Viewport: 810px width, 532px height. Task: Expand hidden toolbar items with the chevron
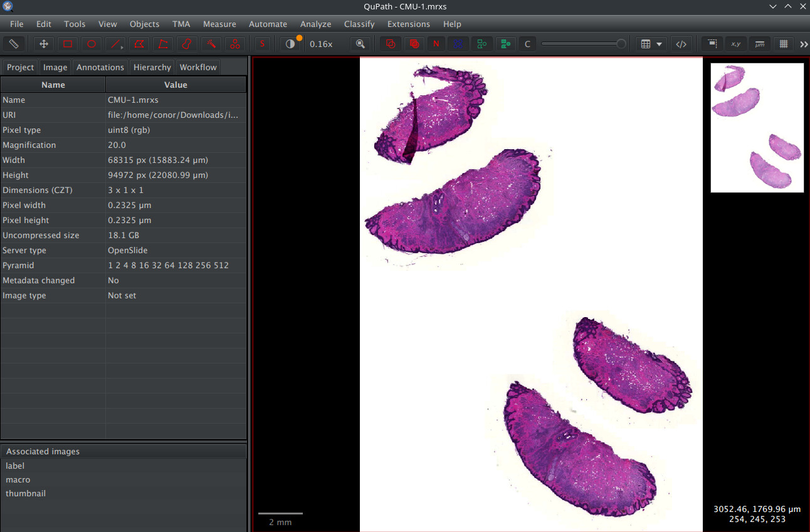pos(805,43)
